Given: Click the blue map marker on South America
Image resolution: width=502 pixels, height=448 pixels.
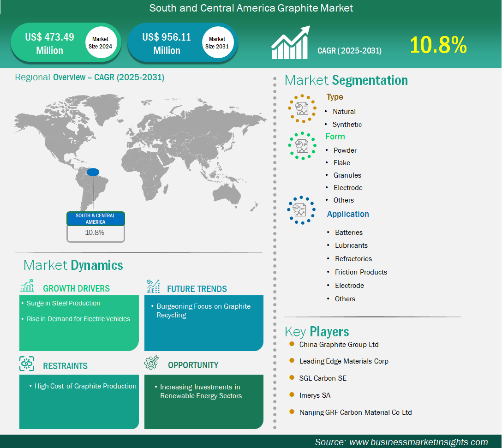Looking at the screenshot, I should [92, 172].
